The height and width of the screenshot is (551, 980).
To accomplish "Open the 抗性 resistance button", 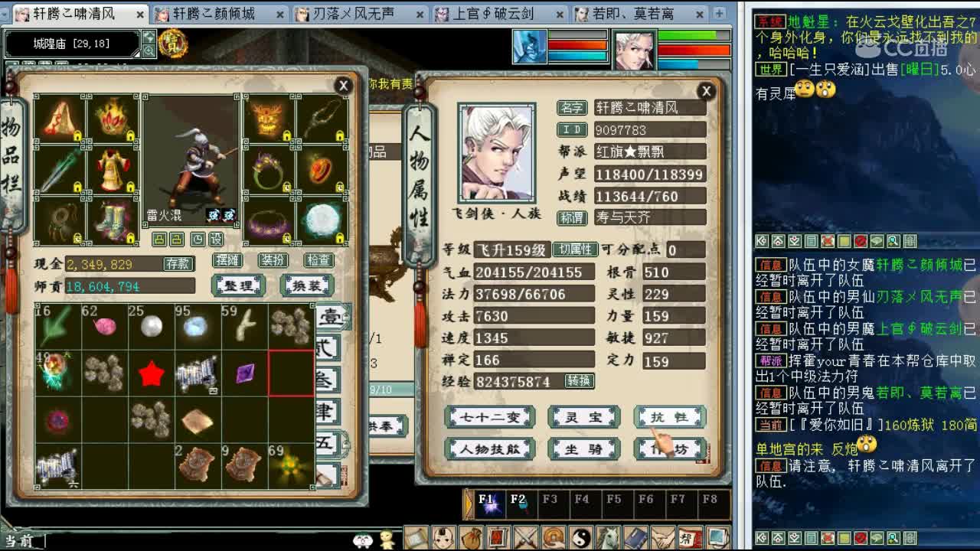I will click(669, 418).
